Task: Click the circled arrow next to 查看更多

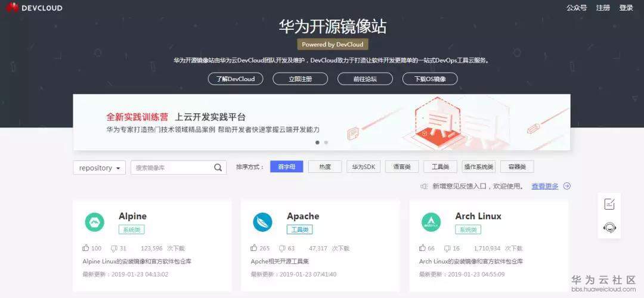Action: pyautogui.click(x=567, y=186)
